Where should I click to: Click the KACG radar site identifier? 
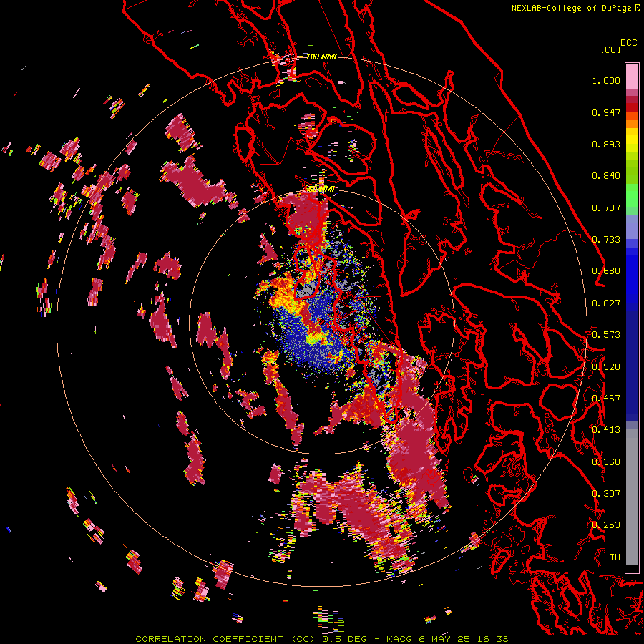[399, 639]
